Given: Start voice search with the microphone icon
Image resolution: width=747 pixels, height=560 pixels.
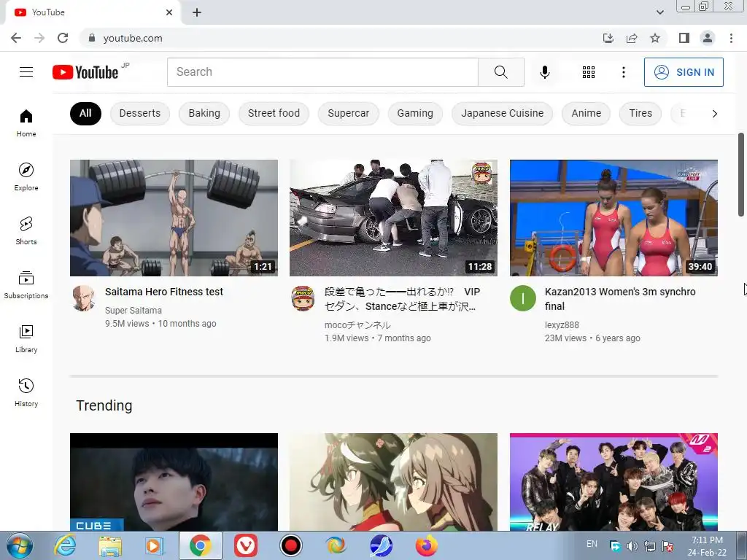Looking at the screenshot, I should pos(544,72).
